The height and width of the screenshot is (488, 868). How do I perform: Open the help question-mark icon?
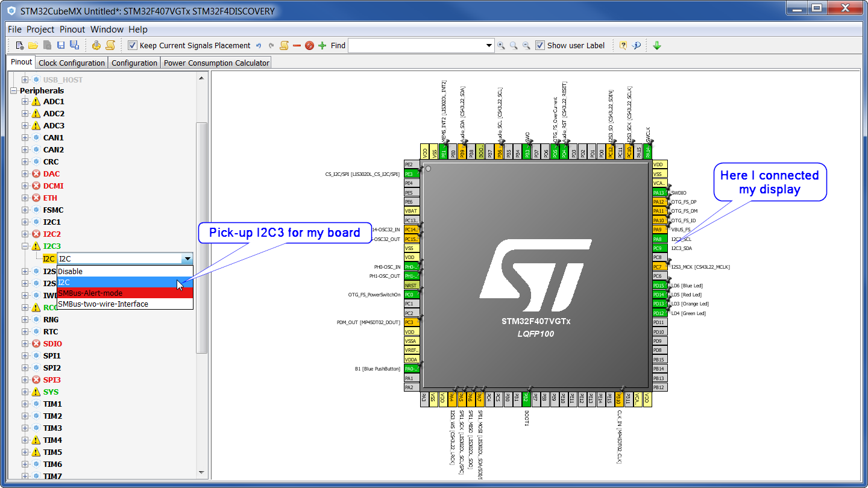click(x=622, y=45)
